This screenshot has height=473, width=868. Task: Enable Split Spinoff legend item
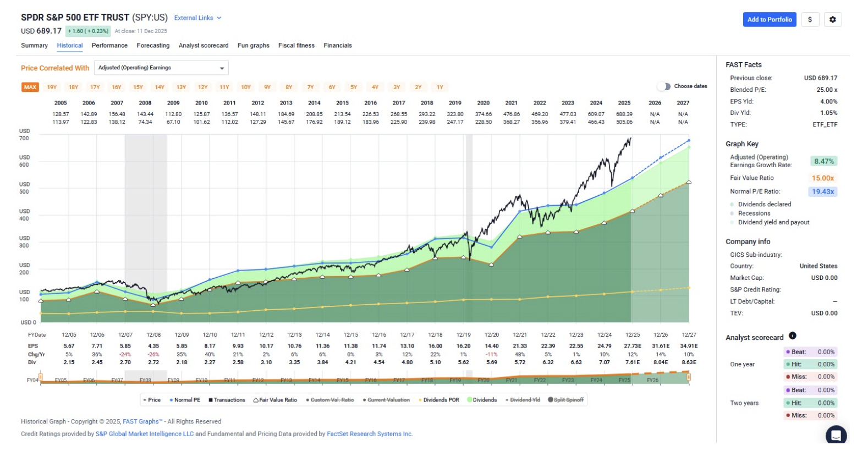click(566, 400)
